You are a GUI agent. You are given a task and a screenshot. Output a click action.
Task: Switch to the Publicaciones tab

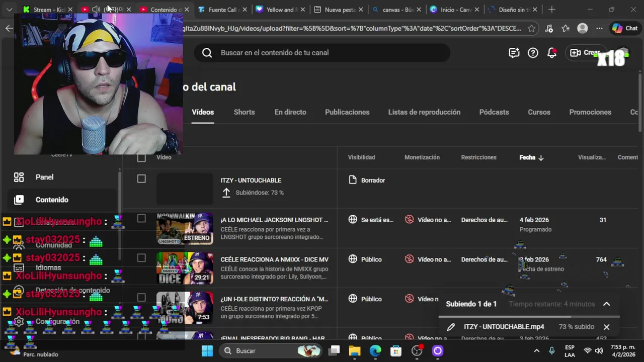point(347,112)
